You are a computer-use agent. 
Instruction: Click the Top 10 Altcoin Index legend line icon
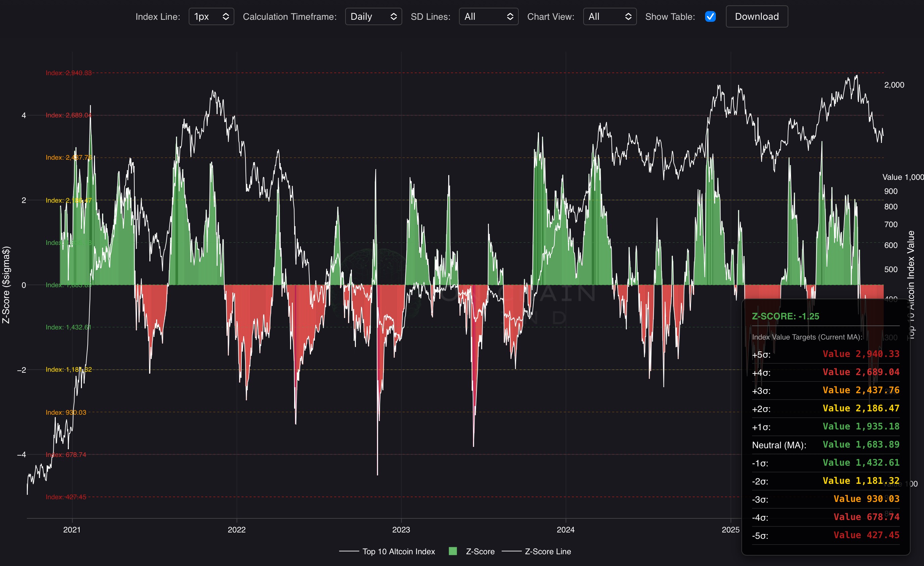click(349, 551)
